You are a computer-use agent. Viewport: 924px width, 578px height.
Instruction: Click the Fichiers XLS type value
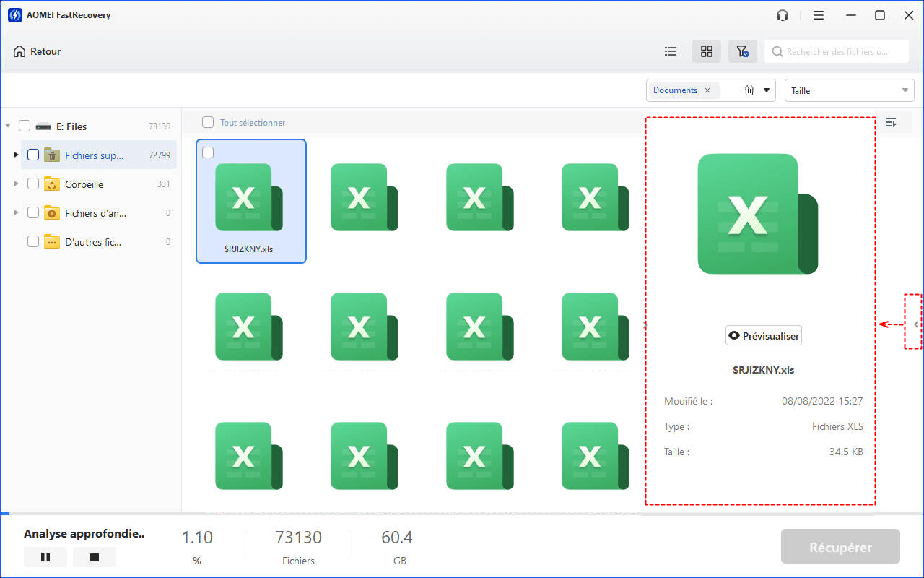[x=837, y=426]
